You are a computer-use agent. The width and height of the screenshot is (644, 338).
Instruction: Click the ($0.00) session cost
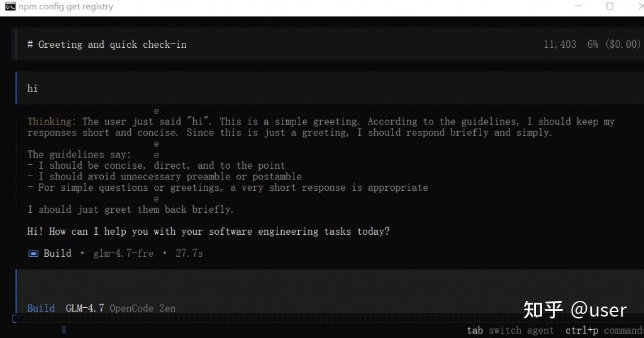623,45
